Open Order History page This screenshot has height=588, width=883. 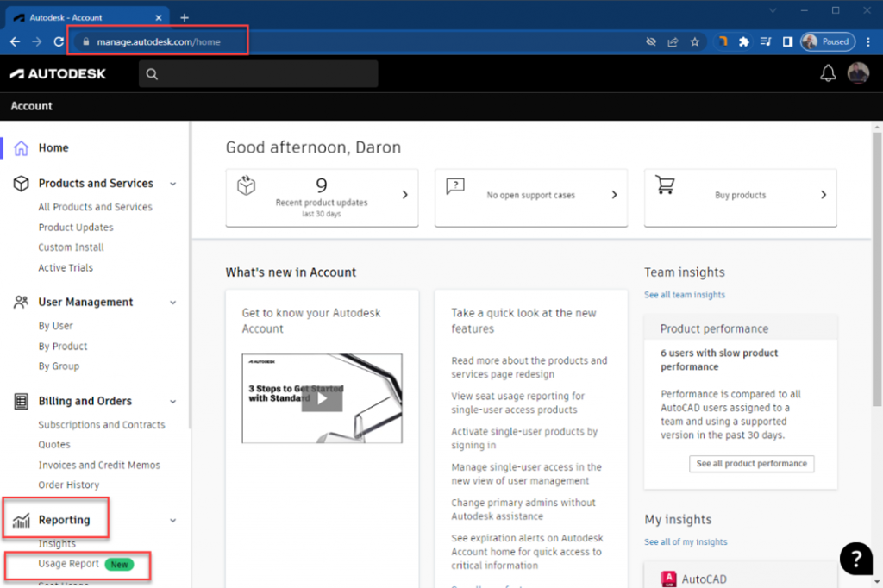pos(69,485)
